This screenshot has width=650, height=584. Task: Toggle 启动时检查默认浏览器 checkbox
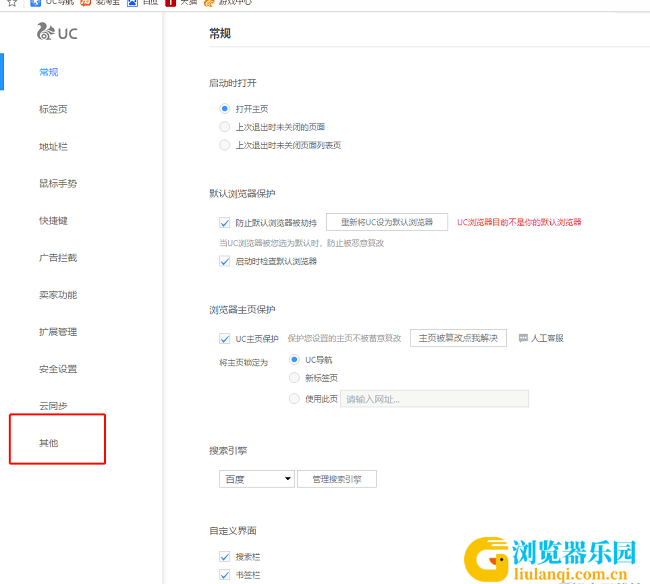(x=225, y=261)
